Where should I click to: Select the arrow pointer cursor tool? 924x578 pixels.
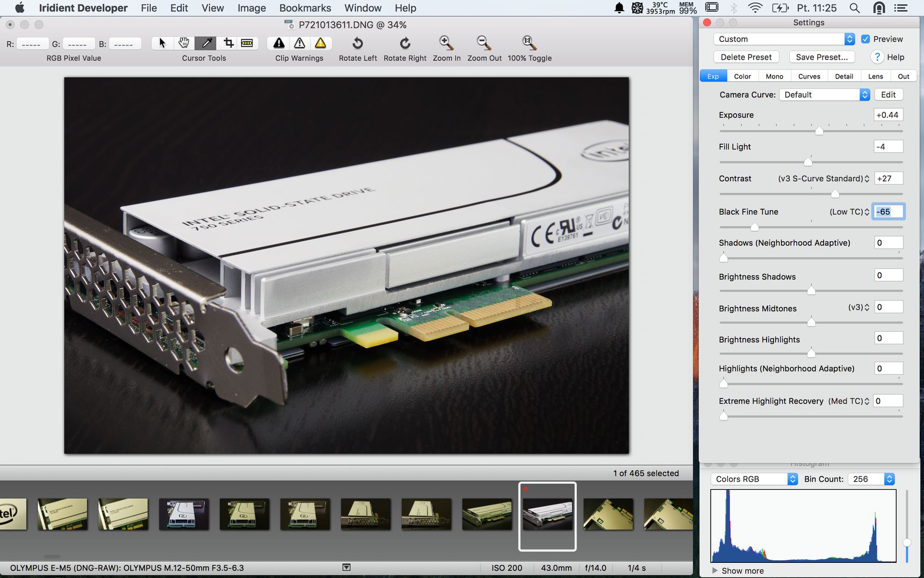tap(162, 43)
